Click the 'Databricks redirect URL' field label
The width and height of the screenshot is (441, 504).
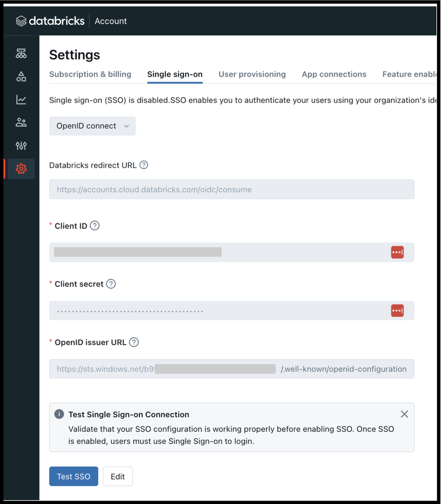(93, 165)
